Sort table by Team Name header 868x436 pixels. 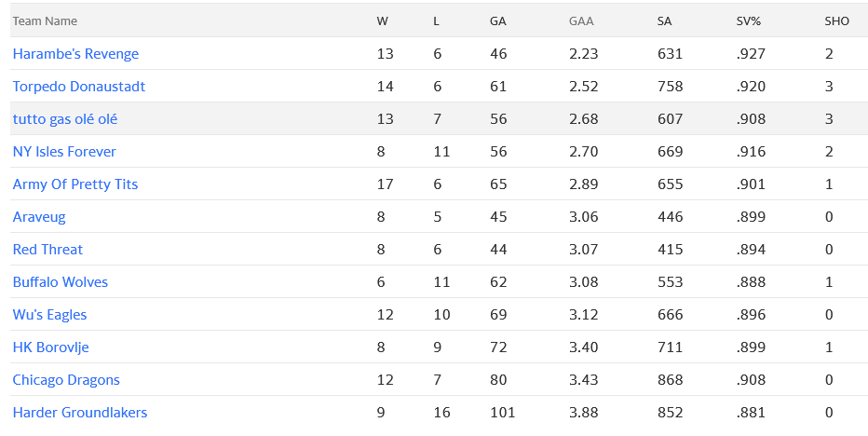coord(45,20)
